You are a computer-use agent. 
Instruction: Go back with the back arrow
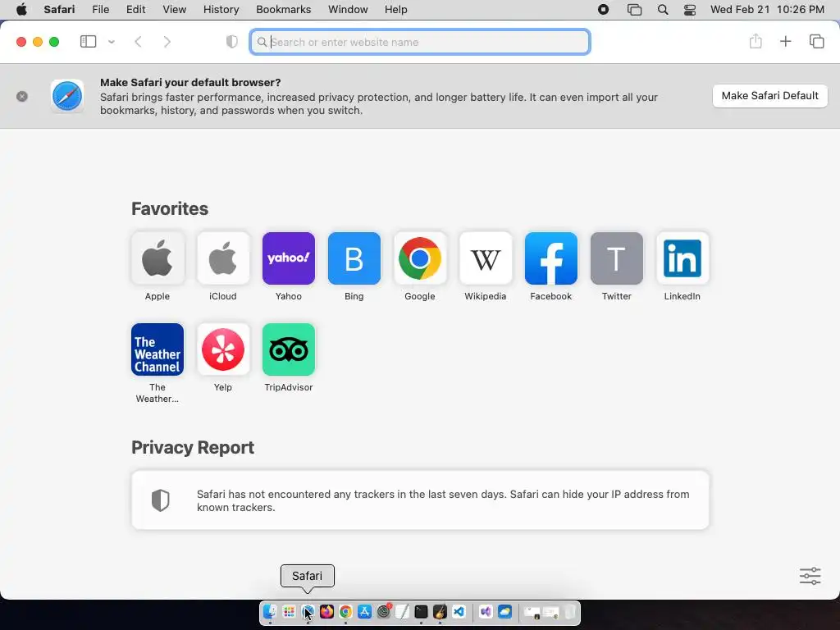tap(138, 42)
